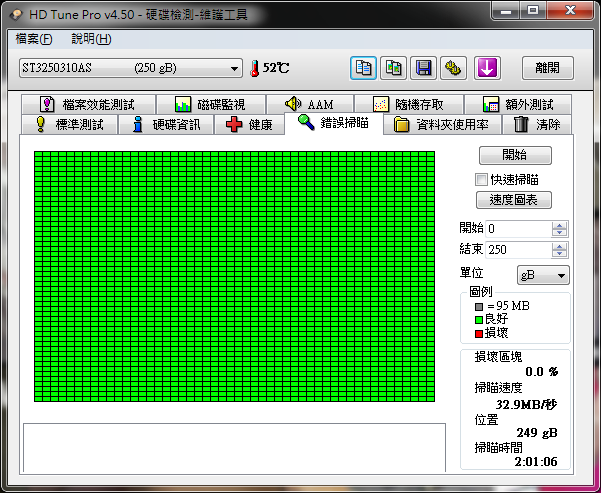Viewport: 601px width, 493px height.
Task: Decrease the 開始 start value spinner
Action: (559, 233)
